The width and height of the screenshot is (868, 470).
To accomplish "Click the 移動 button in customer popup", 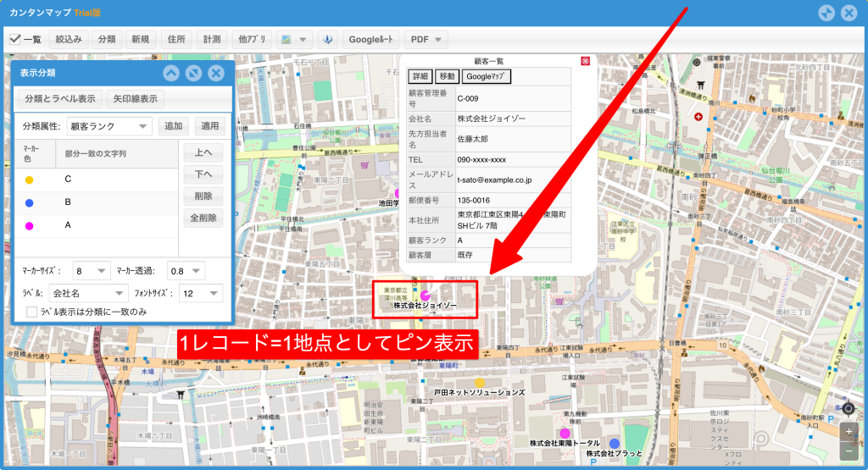I will (x=448, y=76).
